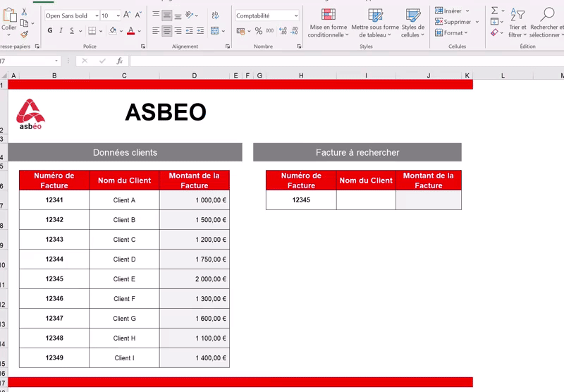Open the Name Box dropdown arrow

(x=56, y=61)
